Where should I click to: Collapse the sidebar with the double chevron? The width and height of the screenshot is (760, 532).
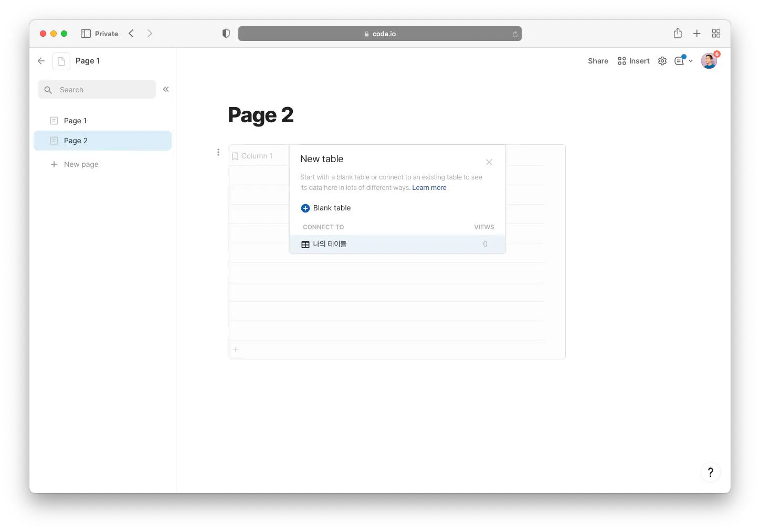(x=166, y=89)
